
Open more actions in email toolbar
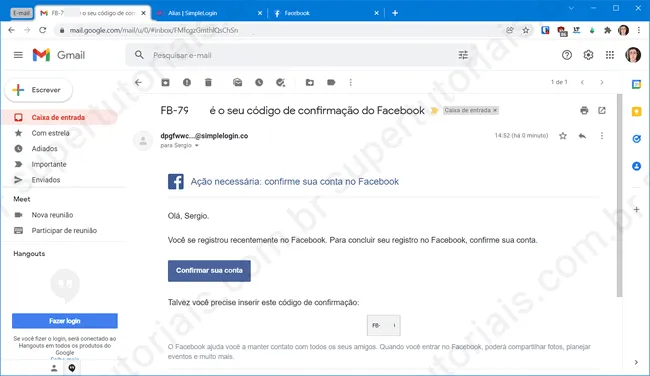(351, 82)
